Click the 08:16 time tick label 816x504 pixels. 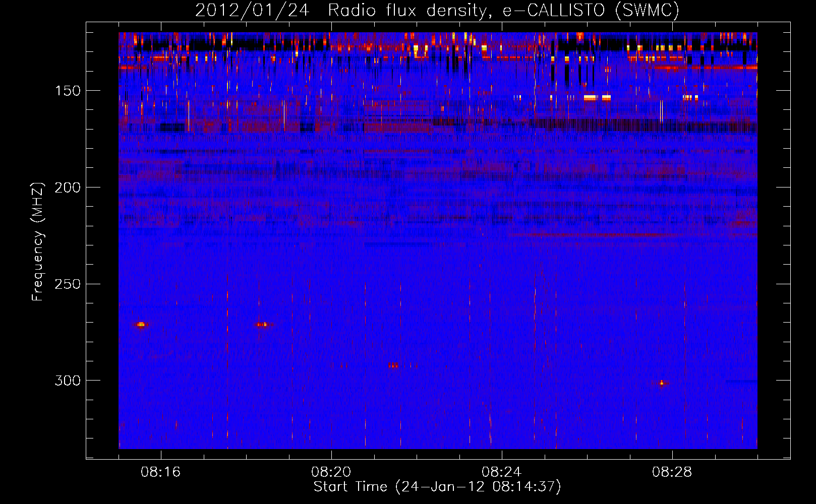tap(161, 472)
